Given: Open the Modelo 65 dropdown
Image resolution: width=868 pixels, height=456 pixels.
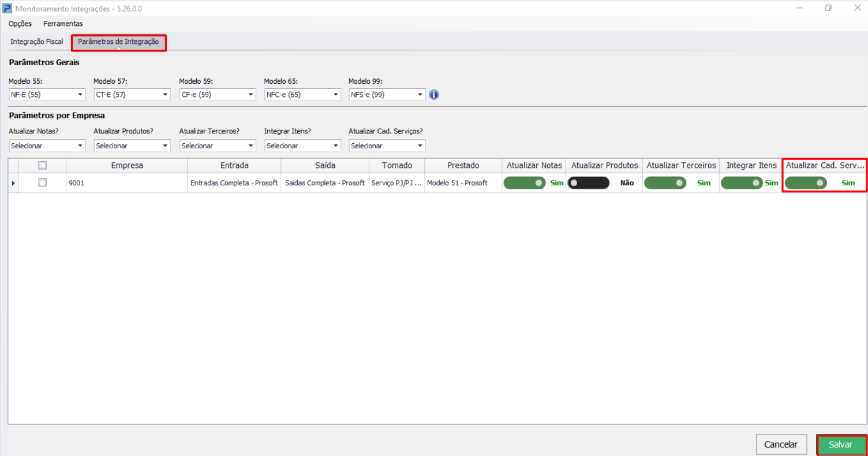Looking at the screenshot, I should tap(302, 95).
